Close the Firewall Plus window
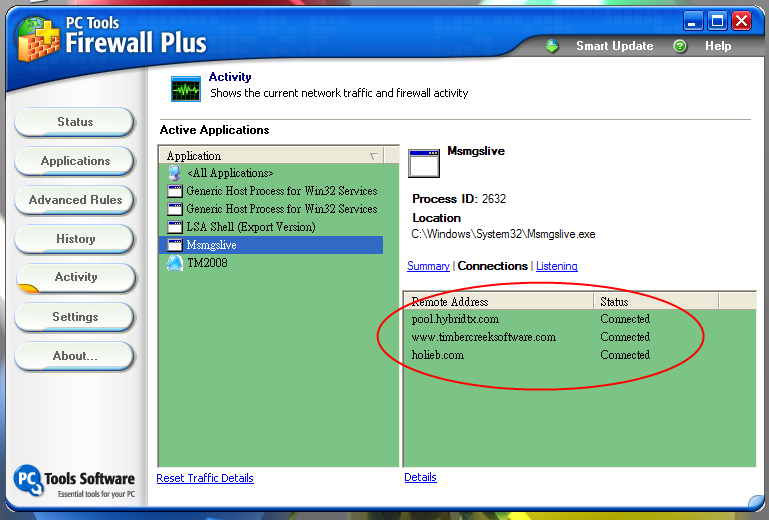The image size is (769, 520). 742,21
